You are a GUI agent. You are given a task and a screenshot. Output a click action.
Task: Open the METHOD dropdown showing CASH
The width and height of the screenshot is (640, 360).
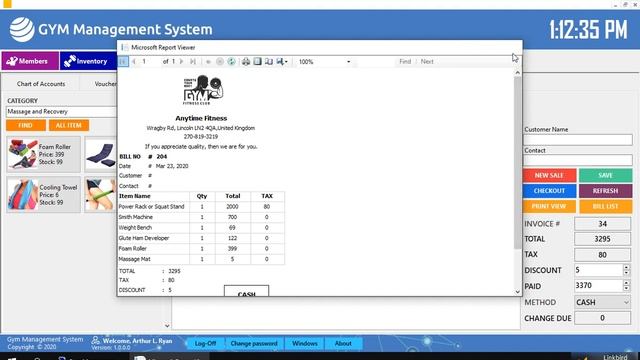(602, 302)
